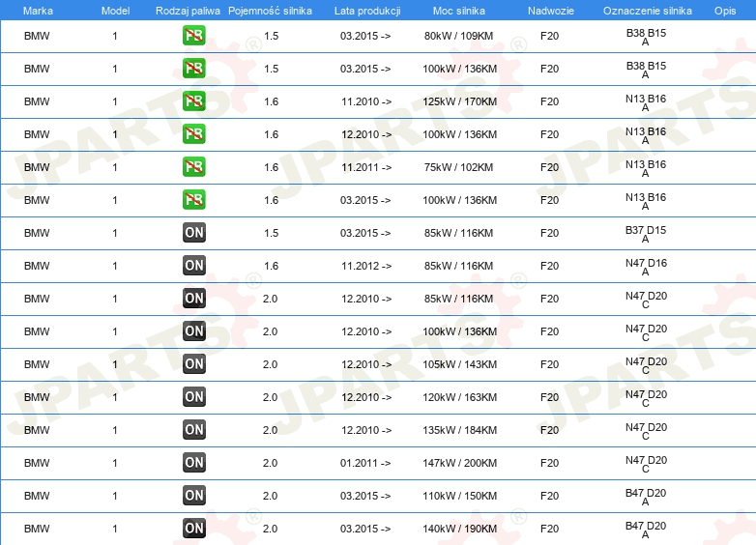Click the Pojemność silnika column header
The height and width of the screenshot is (545, 756).
click(270, 11)
